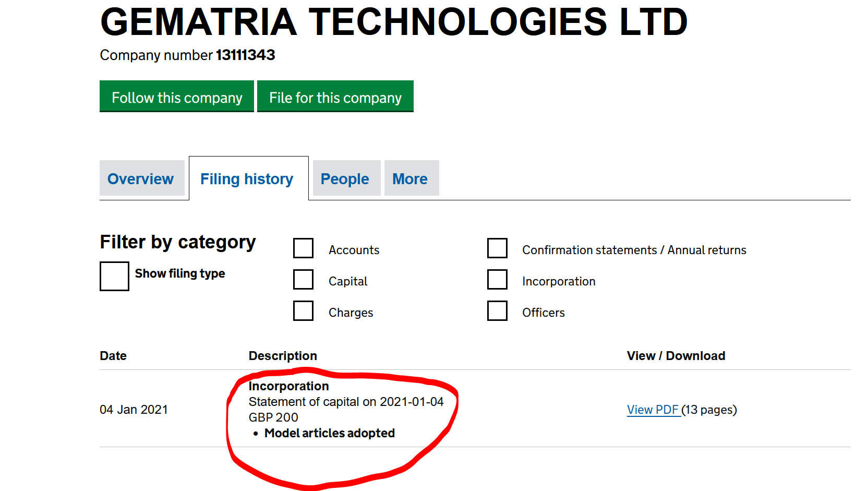Tick the Accounts filter checkbox
Screen dimensions: 868x491
tap(303, 248)
